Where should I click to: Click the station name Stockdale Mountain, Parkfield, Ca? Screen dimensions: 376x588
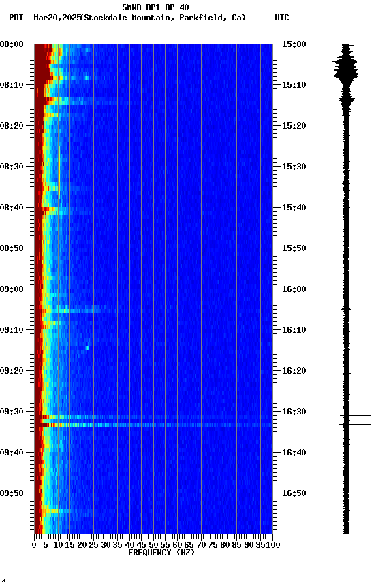[163, 18]
